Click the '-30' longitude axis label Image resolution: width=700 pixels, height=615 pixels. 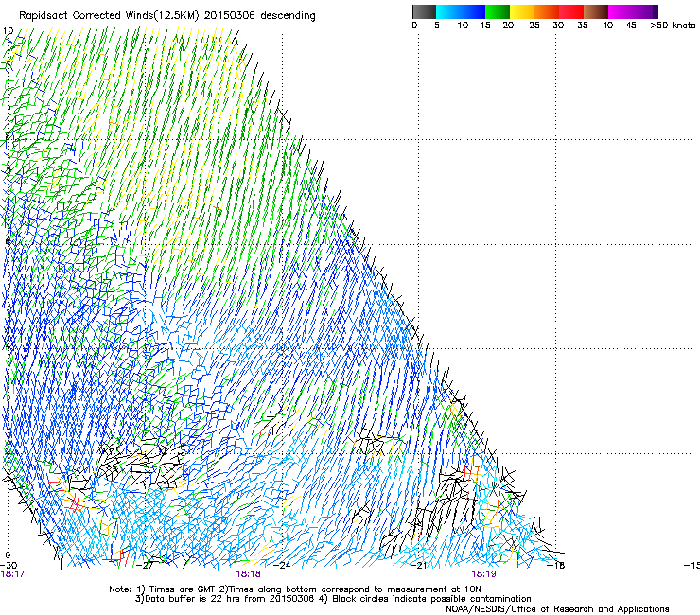point(9,566)
